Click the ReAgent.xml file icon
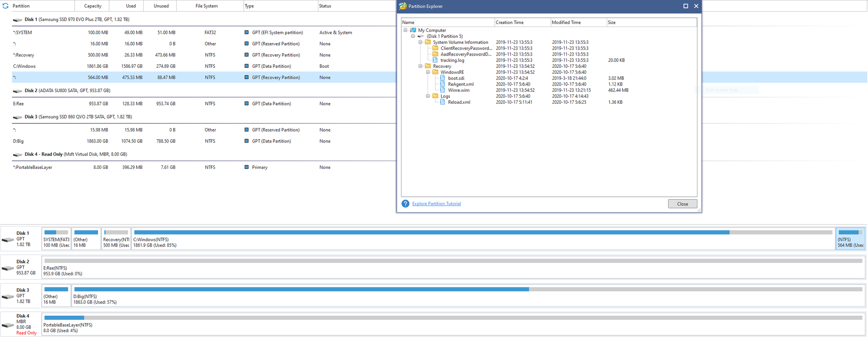The width and height of the screenshot is (868, 340). [x=443, y=84]
